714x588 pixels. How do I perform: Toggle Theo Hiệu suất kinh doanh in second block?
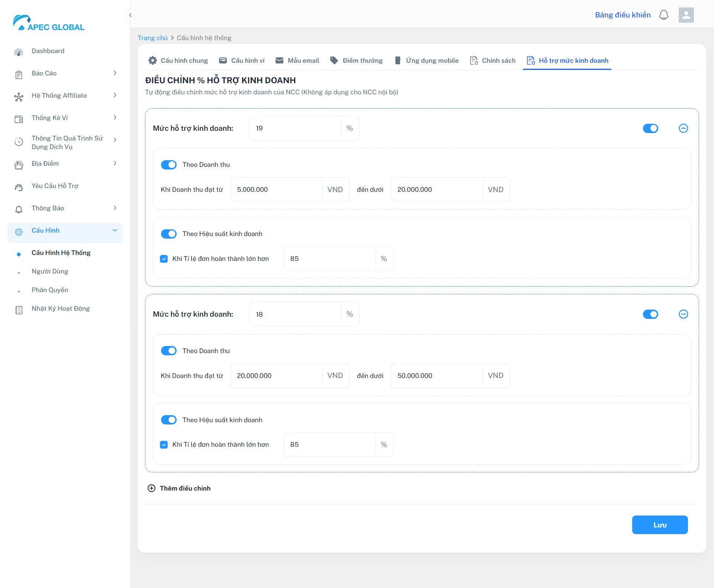[x=169, y=420]
